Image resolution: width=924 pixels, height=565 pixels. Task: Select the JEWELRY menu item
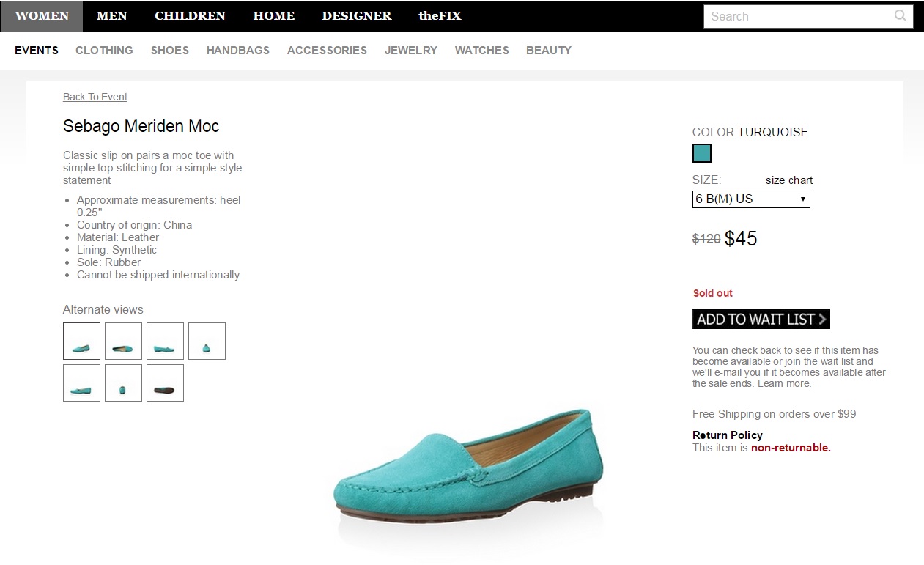coord(411,51)
